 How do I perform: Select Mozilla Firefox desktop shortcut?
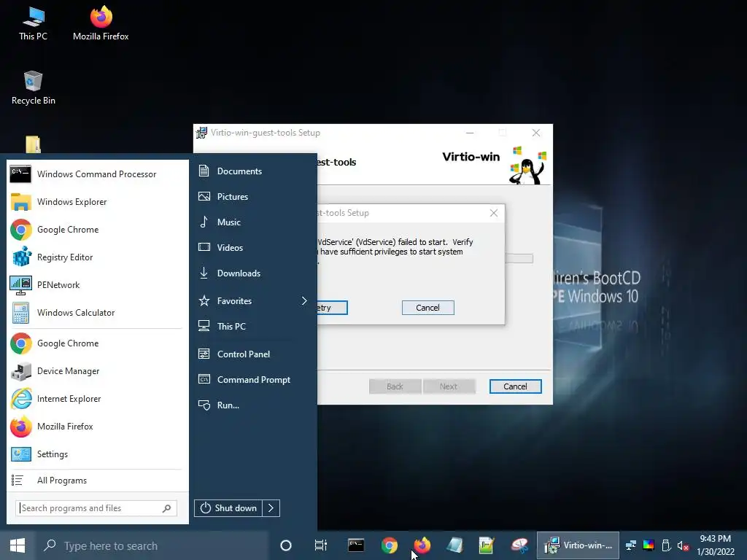(101, 24)
